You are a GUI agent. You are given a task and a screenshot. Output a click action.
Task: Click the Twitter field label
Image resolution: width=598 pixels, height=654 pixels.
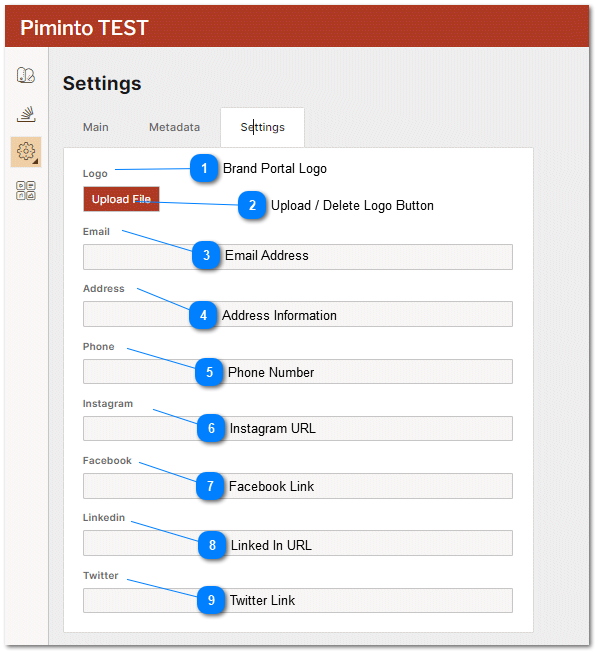tap(101, 576)
